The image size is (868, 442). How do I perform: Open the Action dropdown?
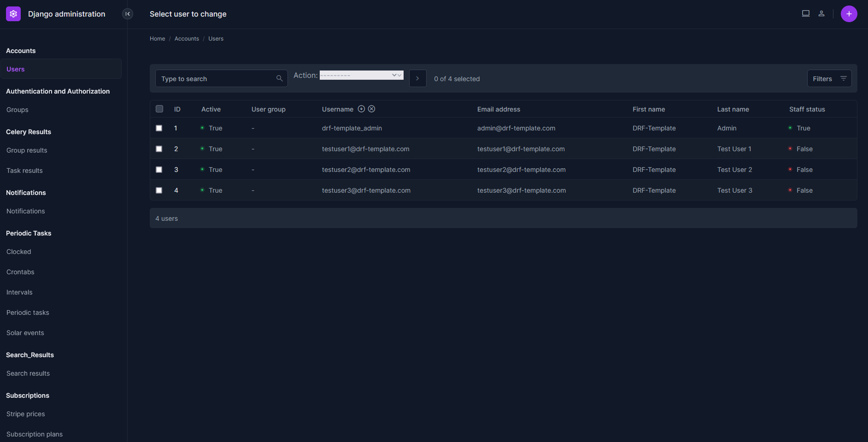tap(361, 75)
